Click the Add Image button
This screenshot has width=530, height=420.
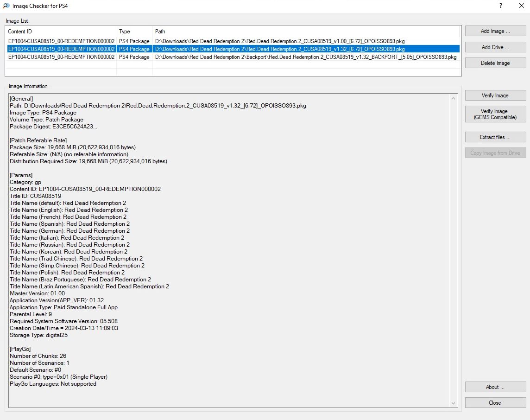coord(495,31)
